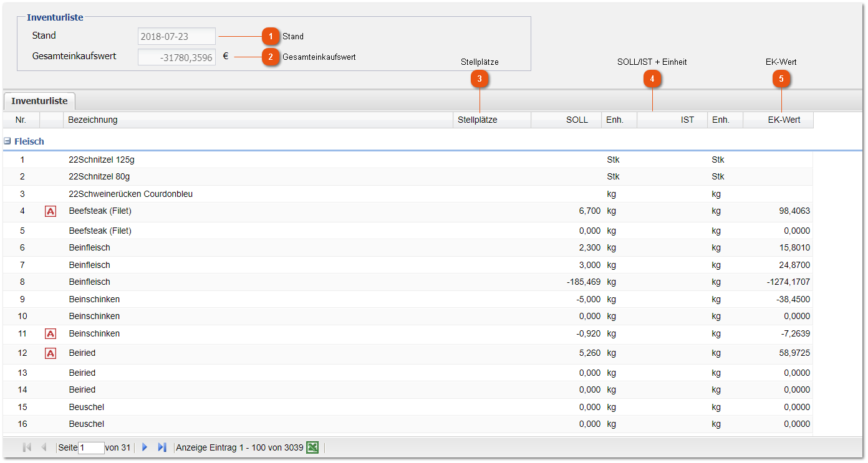Sort by Bezeichnung column header
The height and width of the screenshot is (463, 868).
[x=258, y=120]
